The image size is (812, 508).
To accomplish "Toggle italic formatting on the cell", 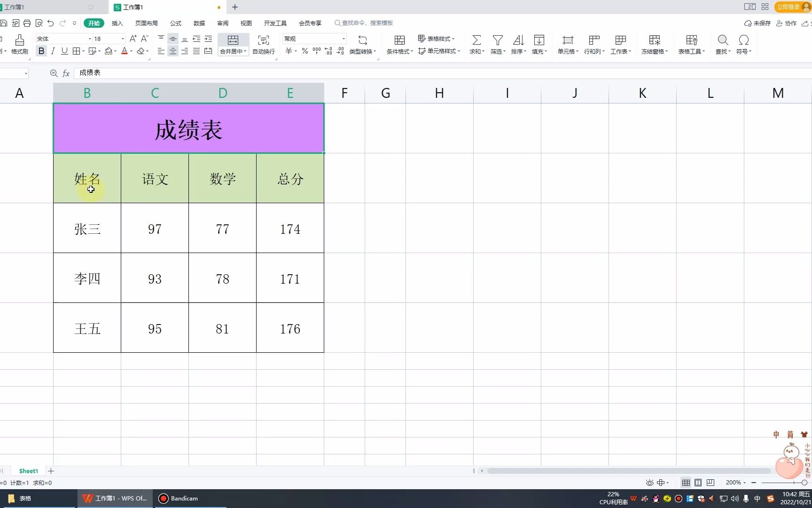I will tap(53, 51).
